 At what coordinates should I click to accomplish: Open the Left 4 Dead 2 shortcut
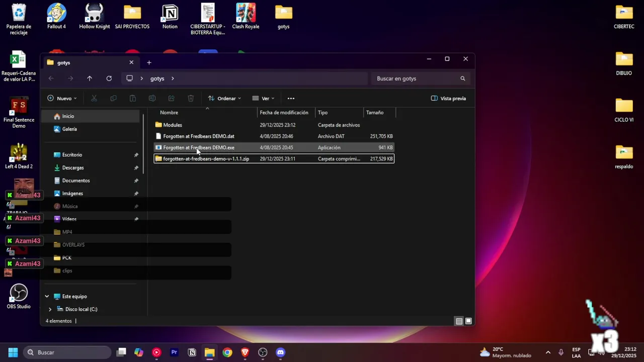[x=19, y=156]
